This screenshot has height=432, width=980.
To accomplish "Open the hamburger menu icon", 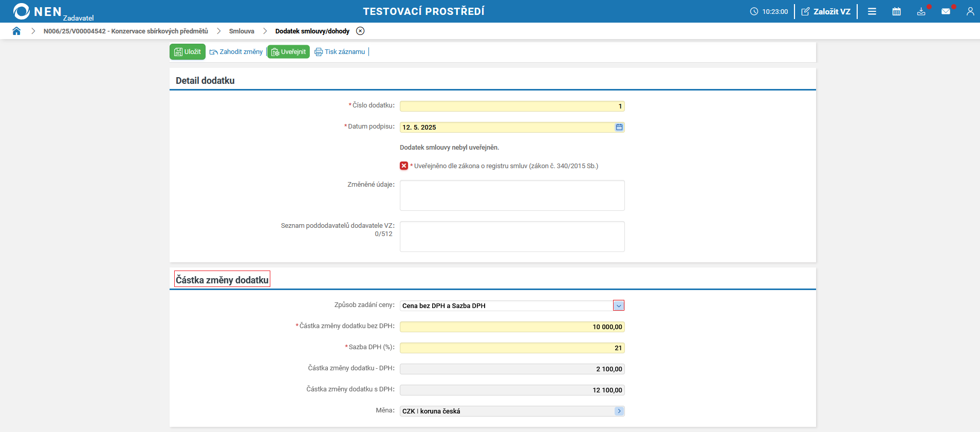I will tap(872, 11).
